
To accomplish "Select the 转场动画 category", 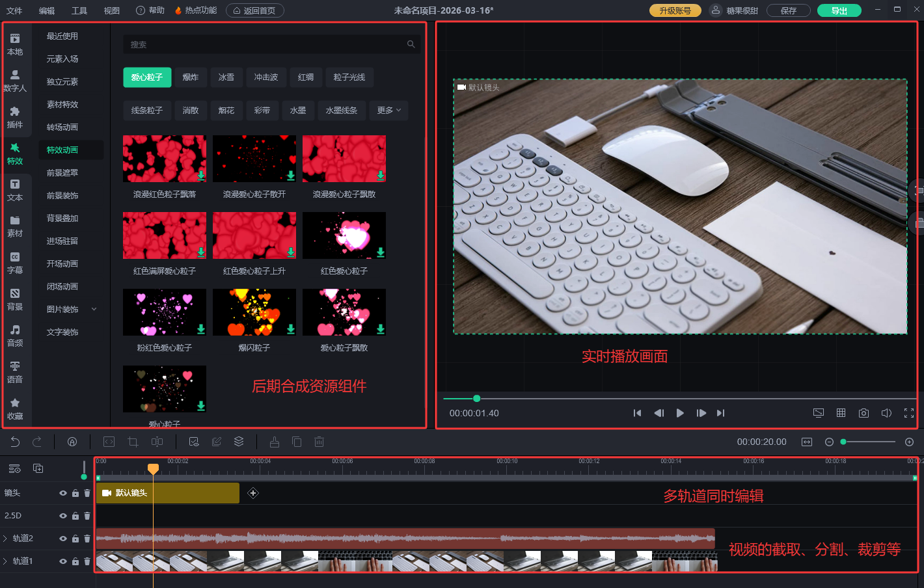I will tap(62, 127).
